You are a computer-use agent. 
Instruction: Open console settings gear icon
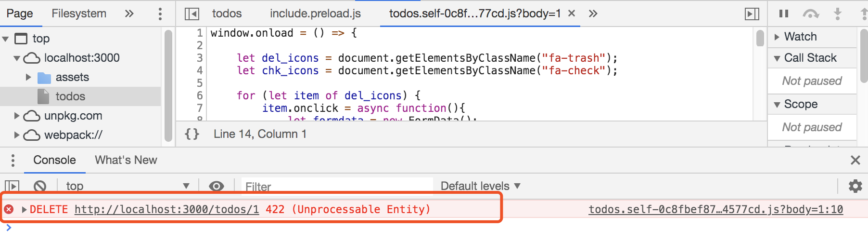[x=855, y=186]
